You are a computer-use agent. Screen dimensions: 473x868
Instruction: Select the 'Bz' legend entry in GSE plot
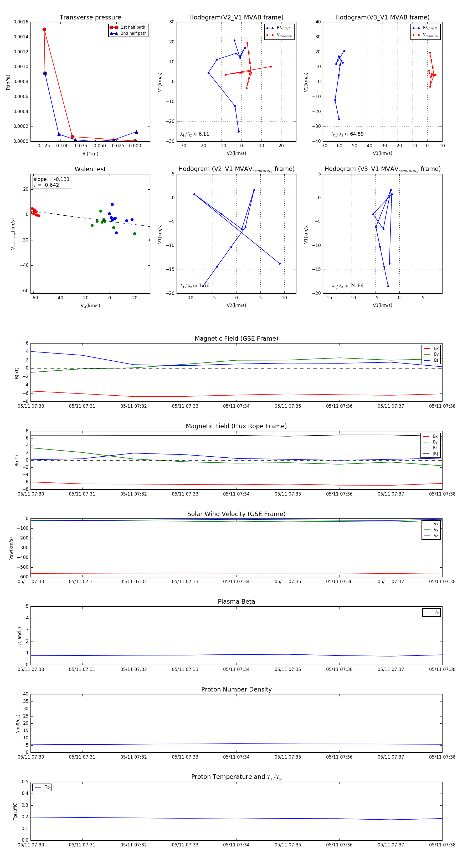(431, 360)
